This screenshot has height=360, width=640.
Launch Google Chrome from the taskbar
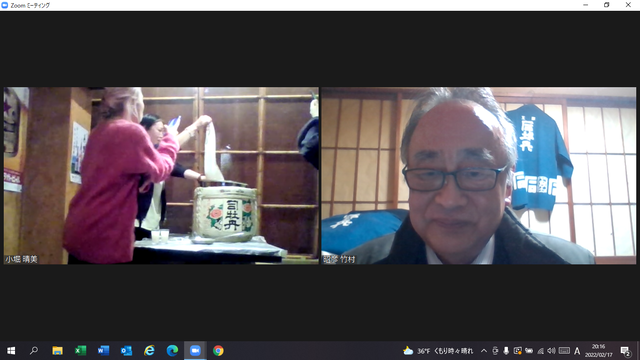[218, 351]
